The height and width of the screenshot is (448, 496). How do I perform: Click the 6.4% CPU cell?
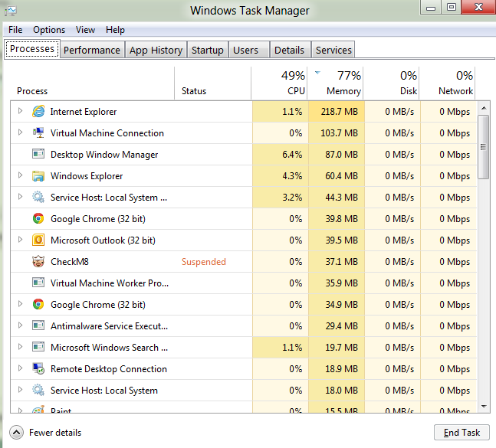pos(281,155)
